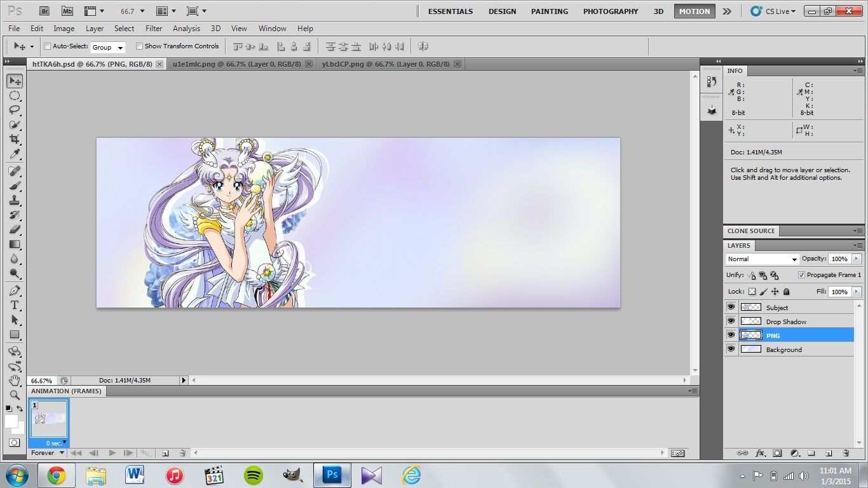Viewport: 868px width, 488px height.
Task: Toggle Lock transparent pixels
Action: click(752, 292)
